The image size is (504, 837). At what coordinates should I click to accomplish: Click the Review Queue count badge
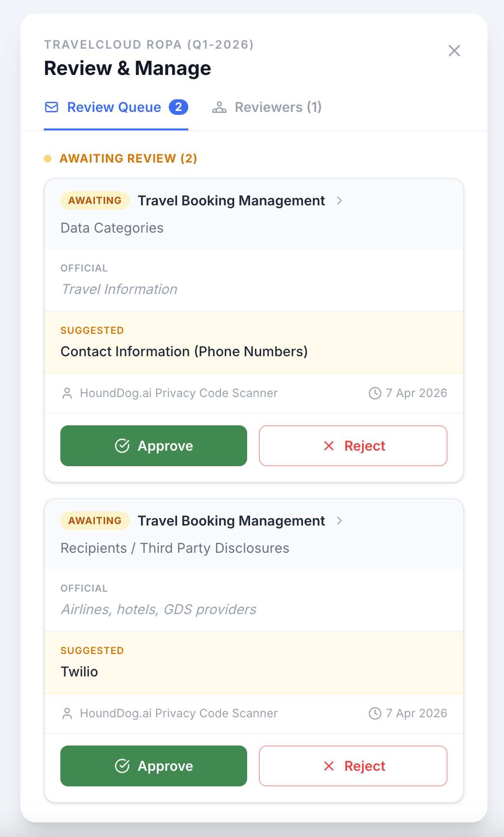(x=179, y=107)
